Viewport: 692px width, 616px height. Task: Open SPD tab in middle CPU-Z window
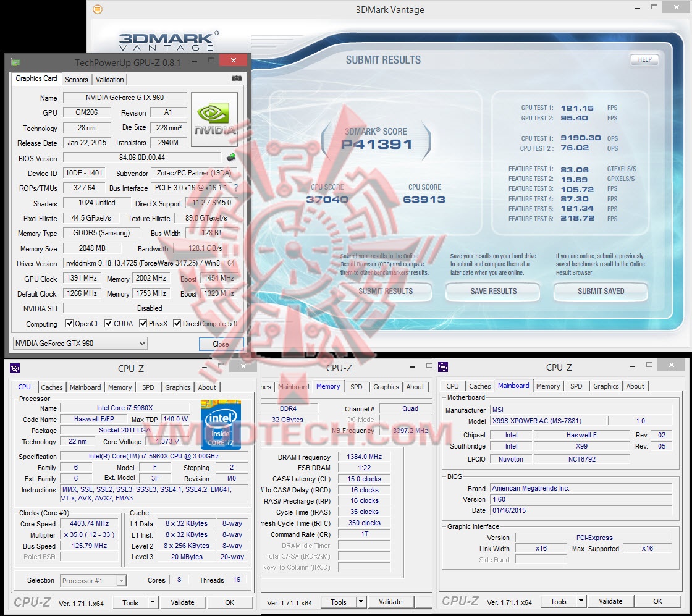[x=356, y=387]
